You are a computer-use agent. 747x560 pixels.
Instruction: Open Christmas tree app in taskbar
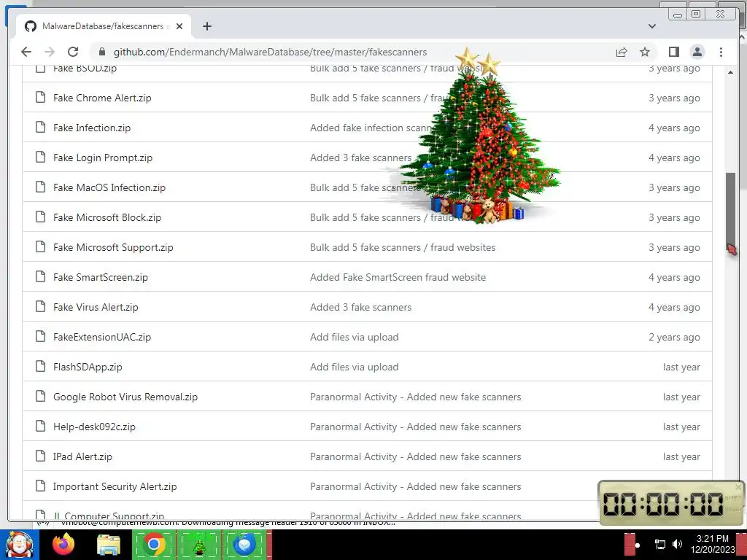point(199,544)
